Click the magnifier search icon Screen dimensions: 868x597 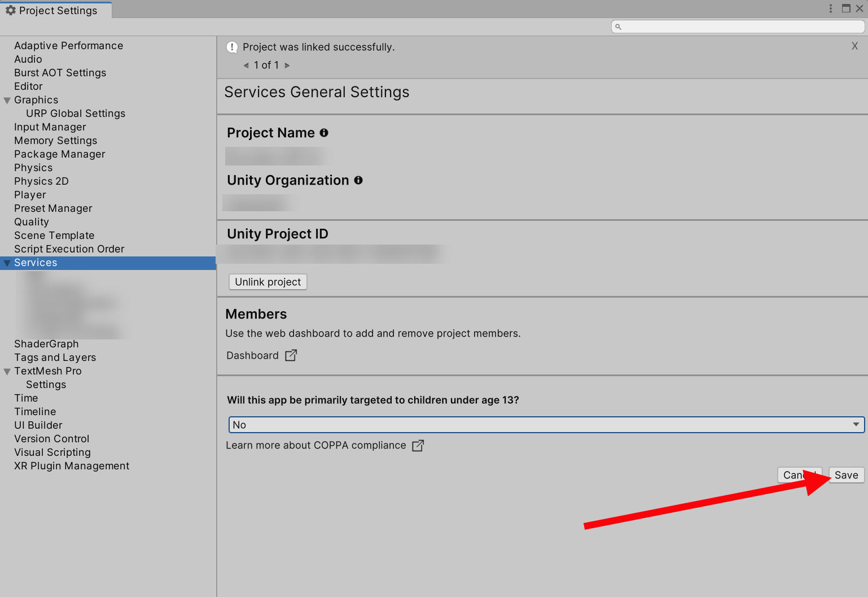coord(618,27)
